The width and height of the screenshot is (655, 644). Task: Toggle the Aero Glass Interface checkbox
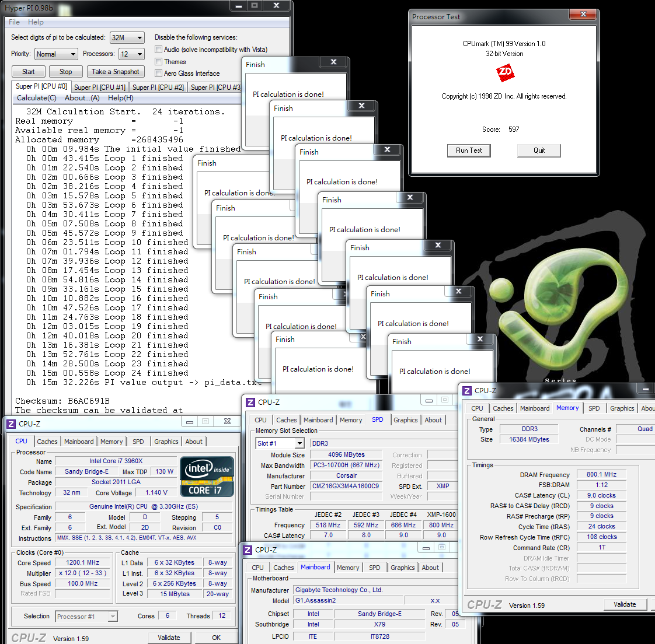click(x=158, y=73)
